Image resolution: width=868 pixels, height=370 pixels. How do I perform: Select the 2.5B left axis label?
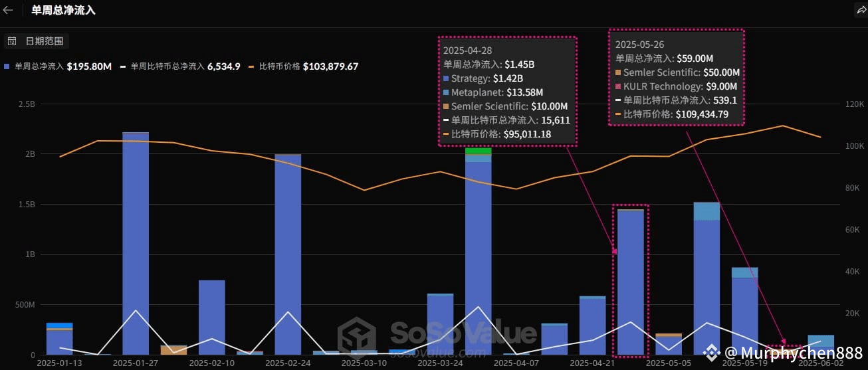(27, 104)
